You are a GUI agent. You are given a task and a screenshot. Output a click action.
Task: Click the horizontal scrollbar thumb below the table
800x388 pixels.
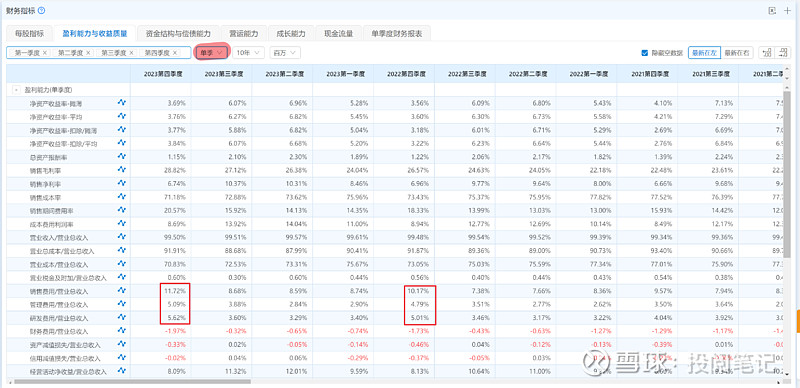click(133, 381)
